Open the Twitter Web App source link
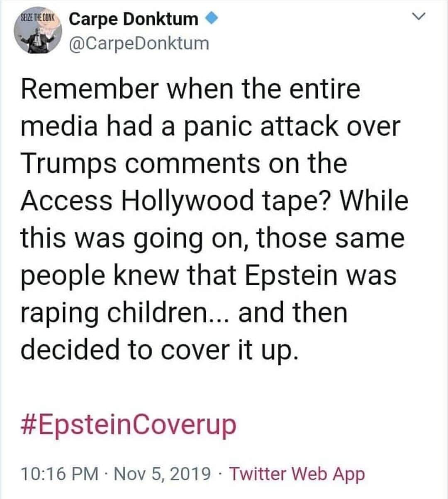Viewport: 448px width, 499px height. (297, 474)
